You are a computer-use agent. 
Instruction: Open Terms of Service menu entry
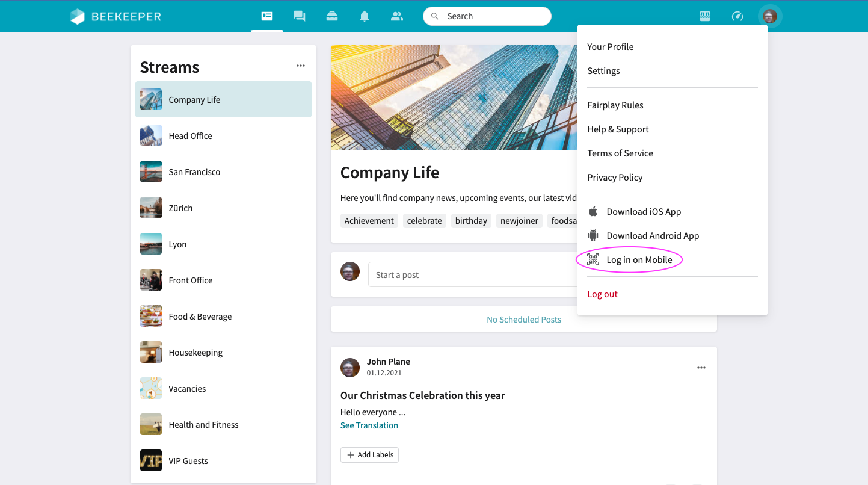coord(620,153)
